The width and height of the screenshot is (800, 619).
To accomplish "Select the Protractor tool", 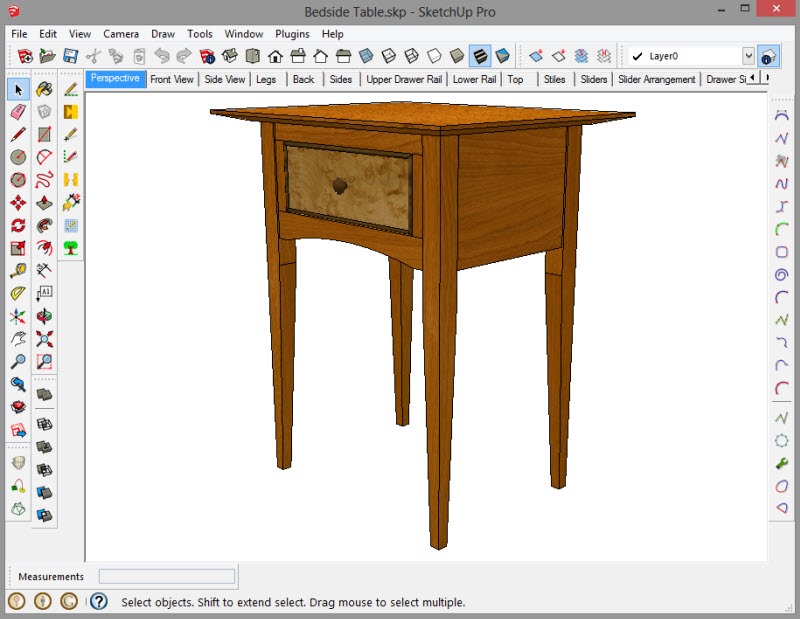I will 18,294.
